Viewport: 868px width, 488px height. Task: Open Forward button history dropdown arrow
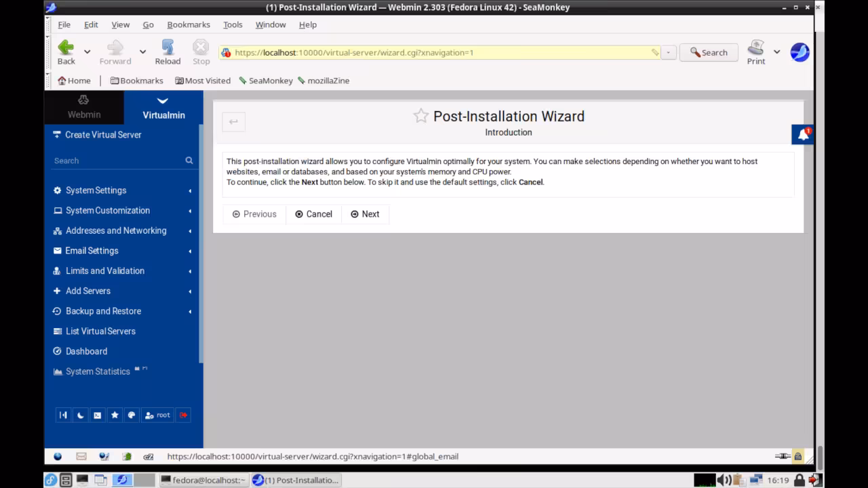click(142, 52)
